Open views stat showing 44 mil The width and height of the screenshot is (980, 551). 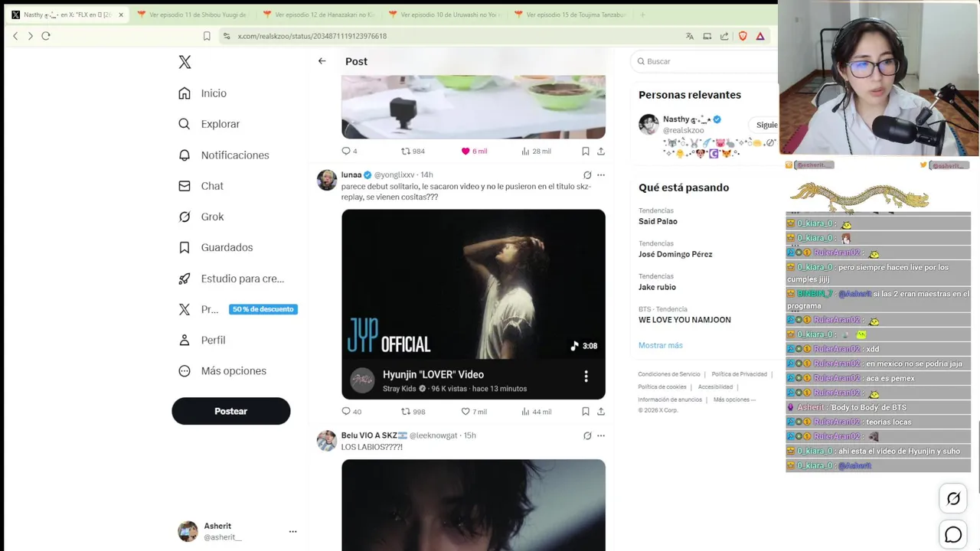tap(536, 412)
